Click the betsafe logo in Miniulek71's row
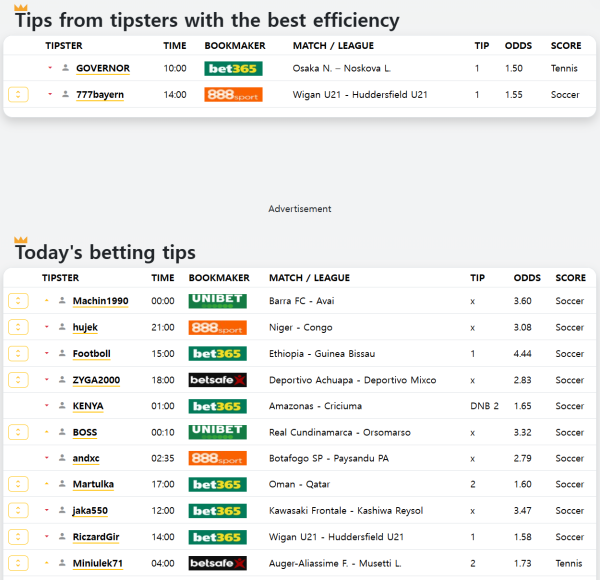The image size is (600, 580). point(217,563)
